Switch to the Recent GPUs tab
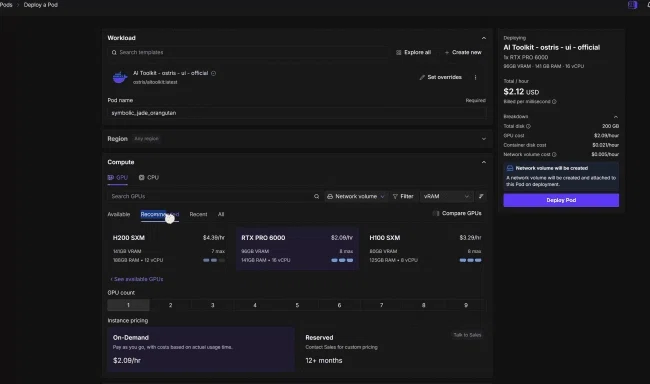Image resolution: width=650 pixels, height=384 pixels. pos(198,214)
